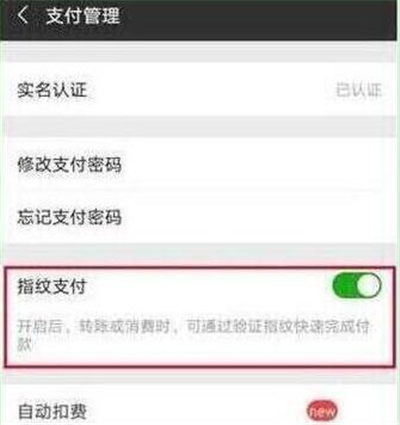The image size is (400, 425).
Task: Click the 修改支付密码 label text
Action: pyautogui.click(x=69, y=164)
